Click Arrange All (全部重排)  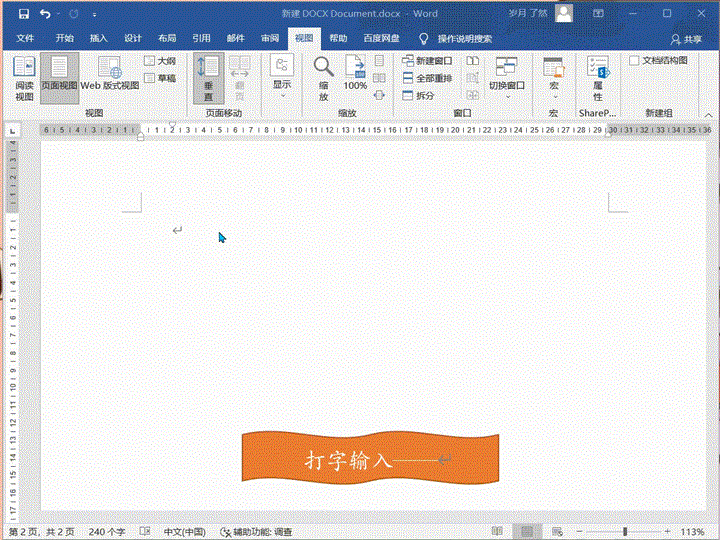[427, 78]
